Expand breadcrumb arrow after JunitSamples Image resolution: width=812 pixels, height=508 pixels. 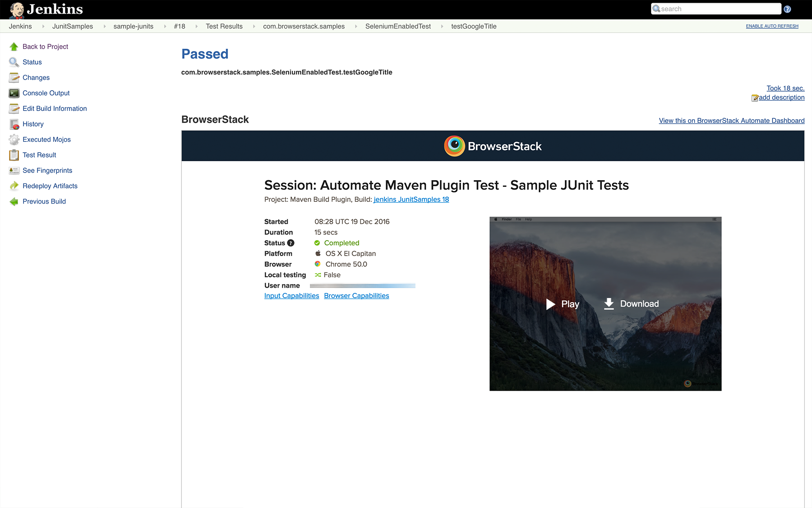pos(105,26)
